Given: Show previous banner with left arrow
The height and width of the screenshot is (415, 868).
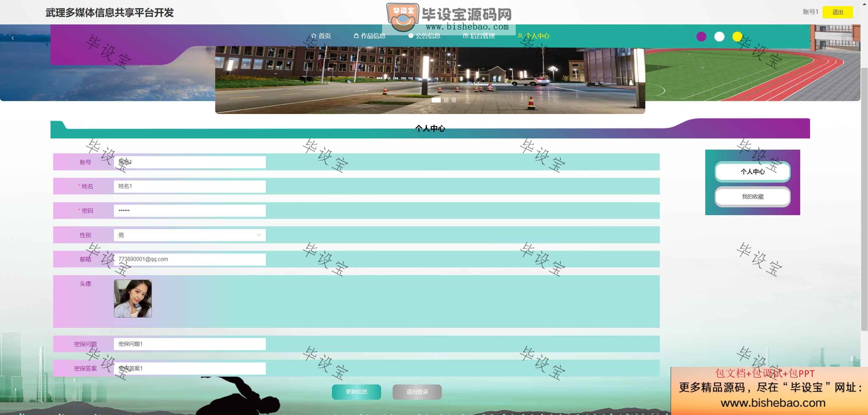Looking at the screenshot, I should coord(13,38).
